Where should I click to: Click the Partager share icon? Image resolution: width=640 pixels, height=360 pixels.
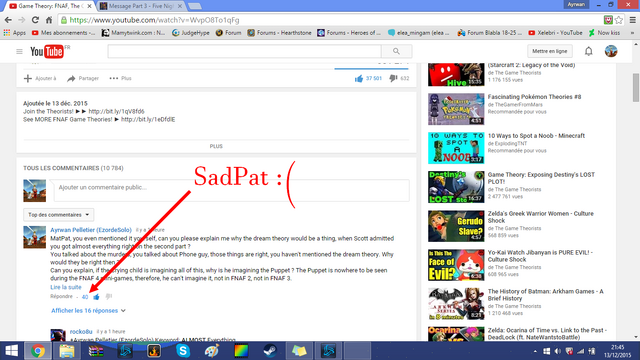[x=71, y=78]
